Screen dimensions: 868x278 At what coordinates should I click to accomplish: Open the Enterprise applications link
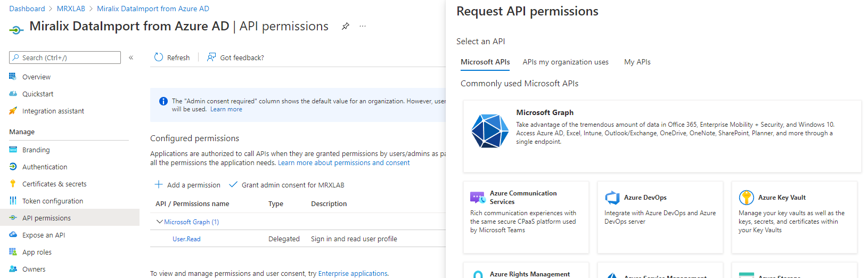353,273
